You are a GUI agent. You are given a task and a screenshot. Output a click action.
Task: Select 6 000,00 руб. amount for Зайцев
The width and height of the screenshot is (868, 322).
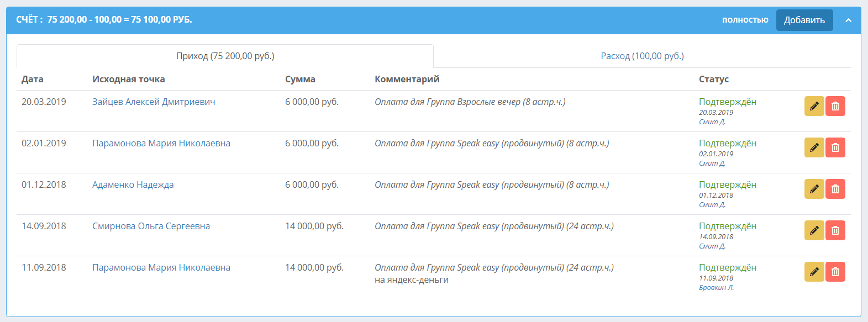click(312, 102)
